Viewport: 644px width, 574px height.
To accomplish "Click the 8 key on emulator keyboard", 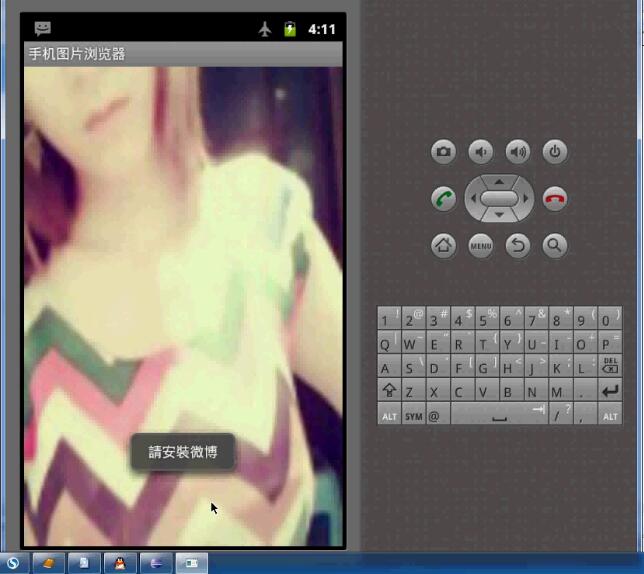I will click(x=561, y=317).
